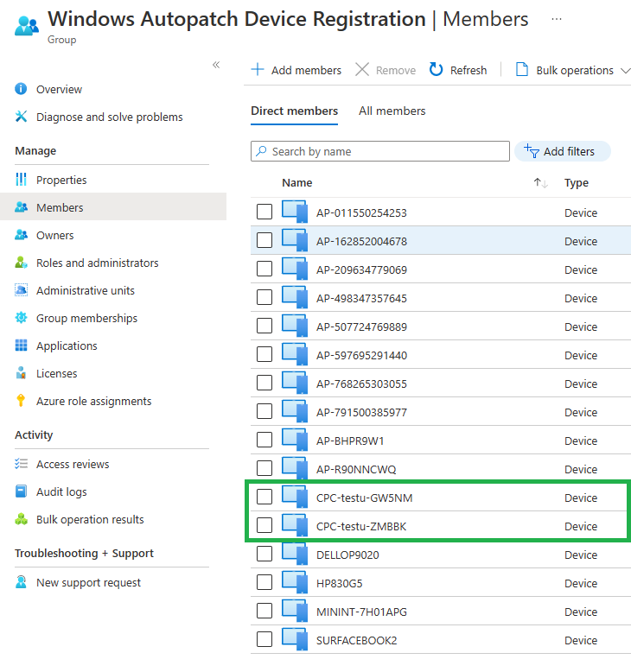Click the Licenses icon

(x=21, y=373)
